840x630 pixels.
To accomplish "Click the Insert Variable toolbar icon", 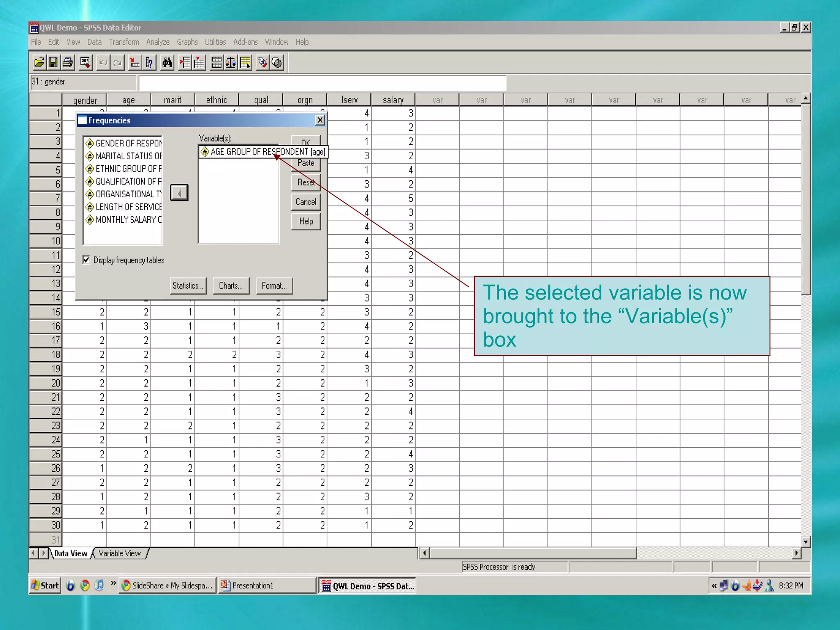I will tap(199, 63).
